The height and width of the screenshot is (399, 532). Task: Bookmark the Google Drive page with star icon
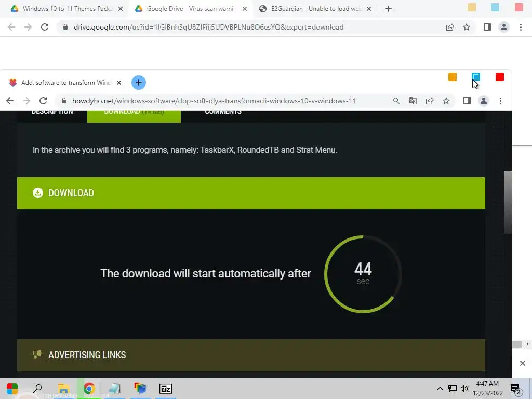pos(467,27)
